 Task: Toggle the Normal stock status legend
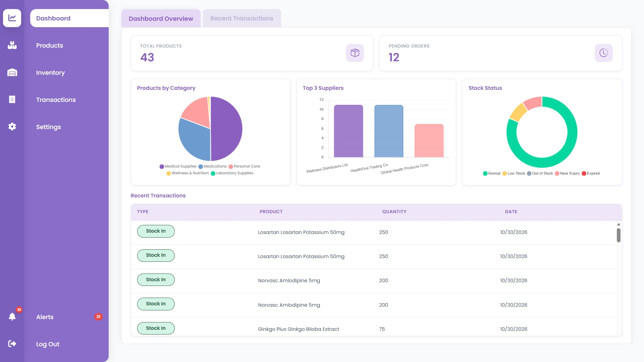pos(492,173)
